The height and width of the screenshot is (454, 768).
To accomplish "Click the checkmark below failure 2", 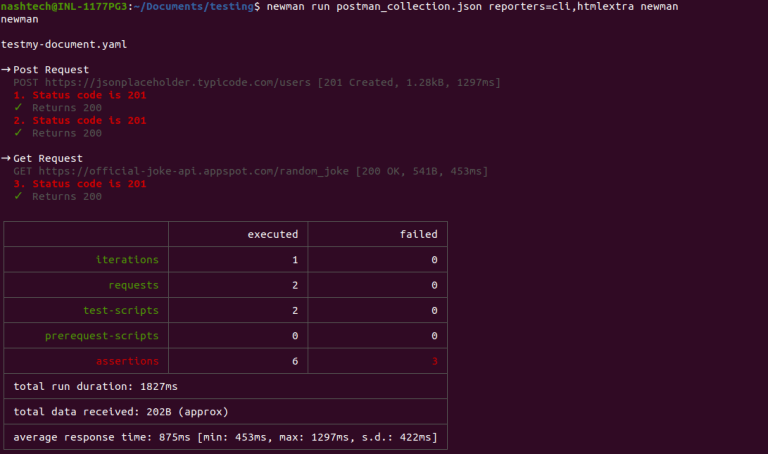I will [18, 133].
